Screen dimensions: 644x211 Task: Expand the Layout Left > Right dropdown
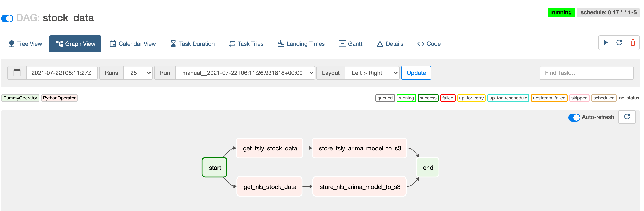(372, 73)
